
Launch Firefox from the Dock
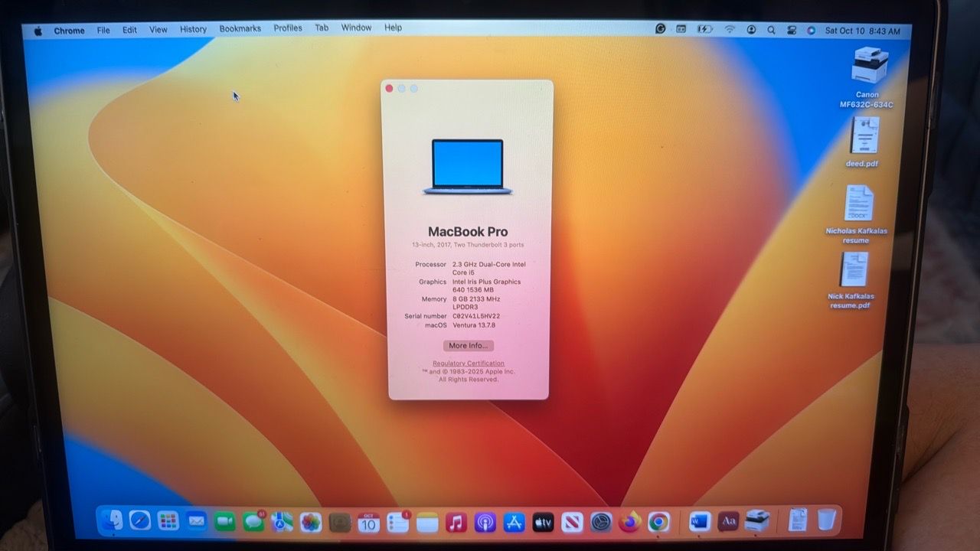(630, 522)
